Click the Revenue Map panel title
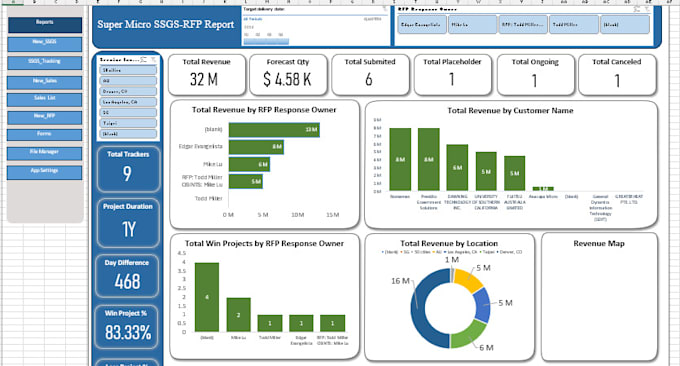The width and height of the screenshot is (680, 366). coord(599,243)
